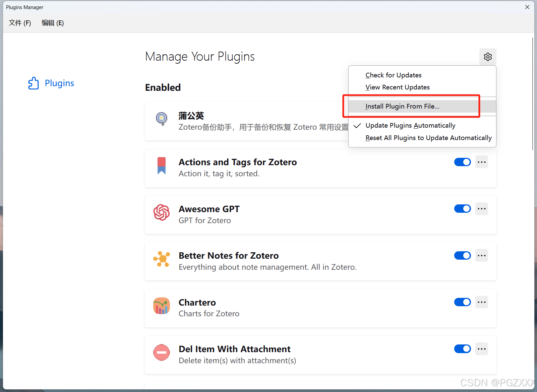Disable Better Notes for Zotero switch
Viewport: 537px width, 392px height.
pos(463,256)
